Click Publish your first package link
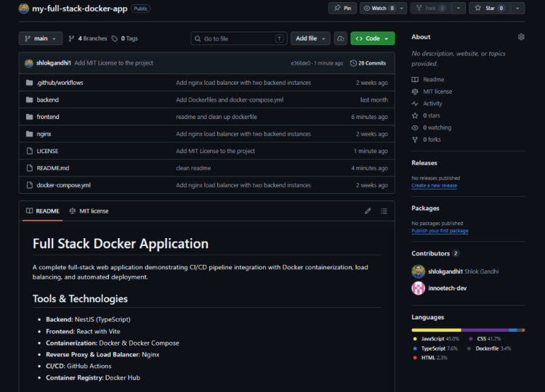 click(440, 231)
